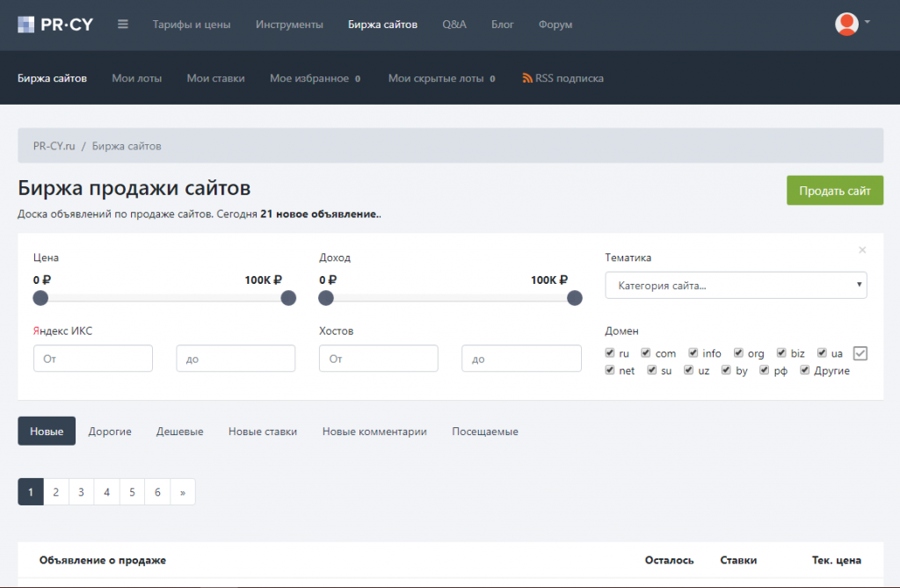Click the Цена slider minimum handle

coord(40,298)
